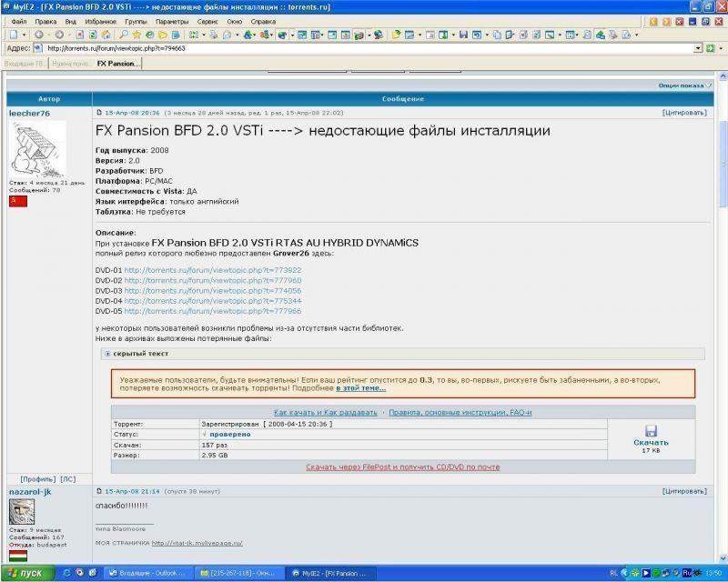The height and width of the screenshot is (582, 728).
Task: Switch to the Входящие browser tab
Action: click(25, 64)
